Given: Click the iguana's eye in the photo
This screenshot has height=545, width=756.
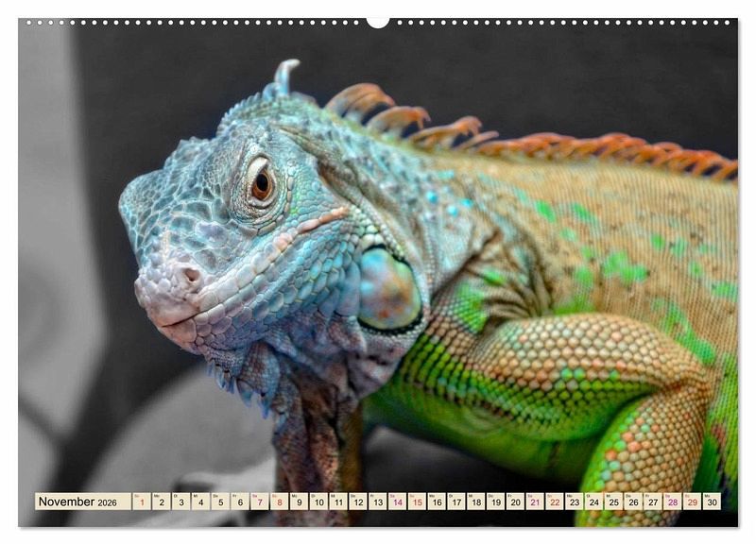Looking at the screenshot, I should pyautogui.click(x=262, y=184).
